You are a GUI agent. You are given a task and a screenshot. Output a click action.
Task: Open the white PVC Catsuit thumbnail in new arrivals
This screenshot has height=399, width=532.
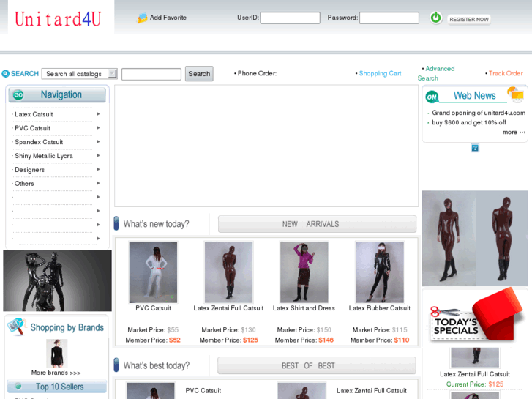[153, 272]
